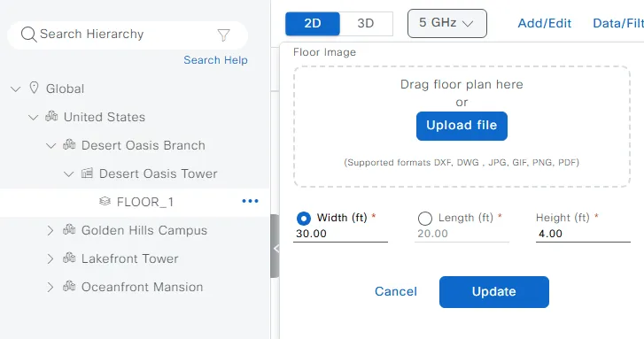The height and width of the screenshot is (339, 644).
Task: Open the Add/Edit menu
Action: click(x=544, y=23)
